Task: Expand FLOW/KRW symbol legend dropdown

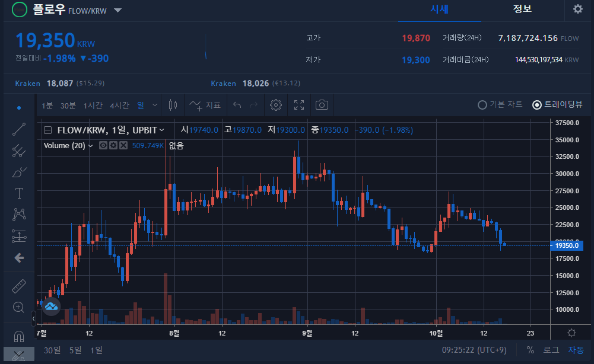Action: (162, 130)
